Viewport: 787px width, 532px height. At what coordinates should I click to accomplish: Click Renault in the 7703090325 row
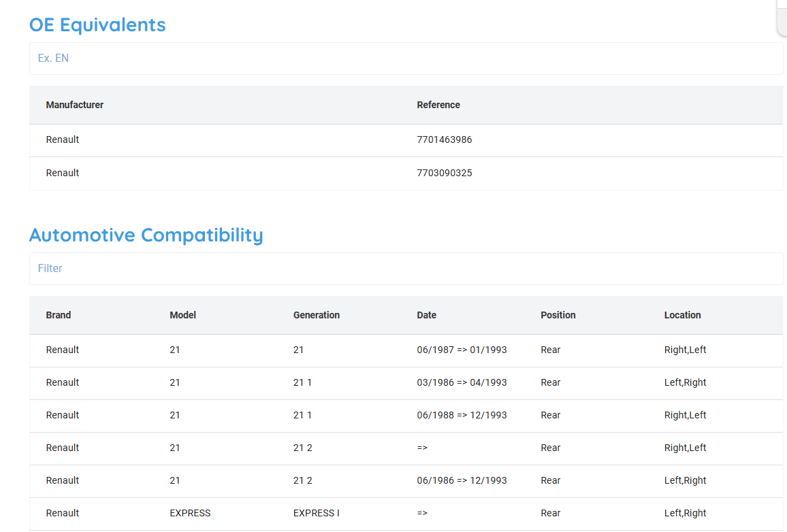[x=62, y=173]
